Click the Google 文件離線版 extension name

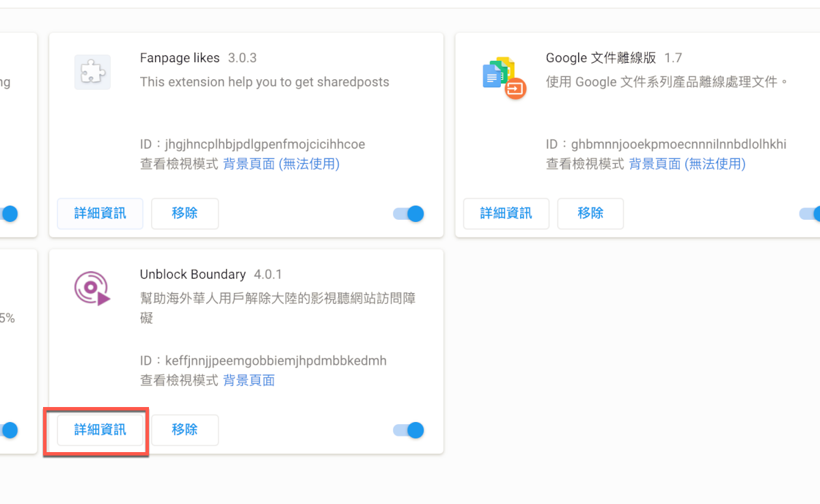[600, 58]
